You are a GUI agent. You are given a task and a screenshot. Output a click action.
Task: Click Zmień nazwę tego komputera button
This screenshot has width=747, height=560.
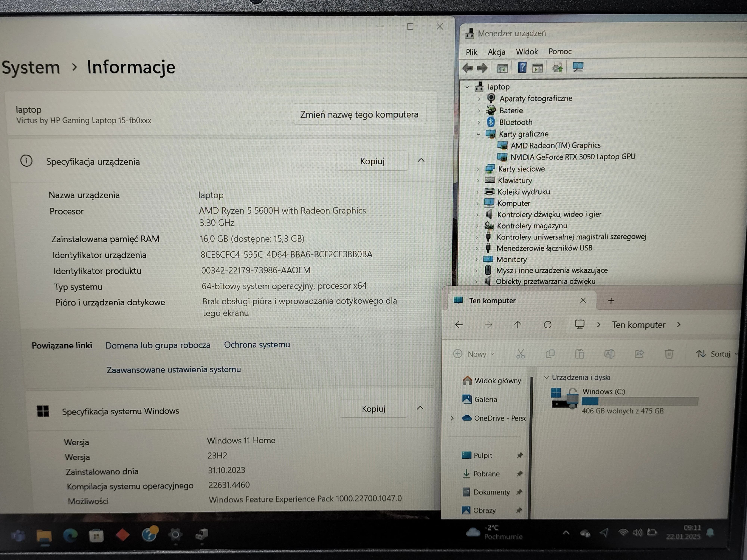click(x=359, y=115)
